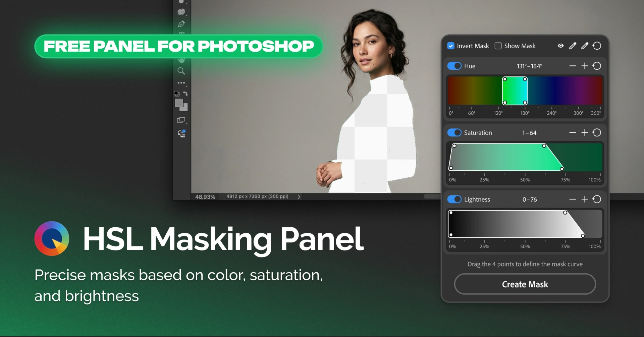644x337 pixels.
Task: Click the 48,93% zoom level field
Action: (x=205, y=197)
